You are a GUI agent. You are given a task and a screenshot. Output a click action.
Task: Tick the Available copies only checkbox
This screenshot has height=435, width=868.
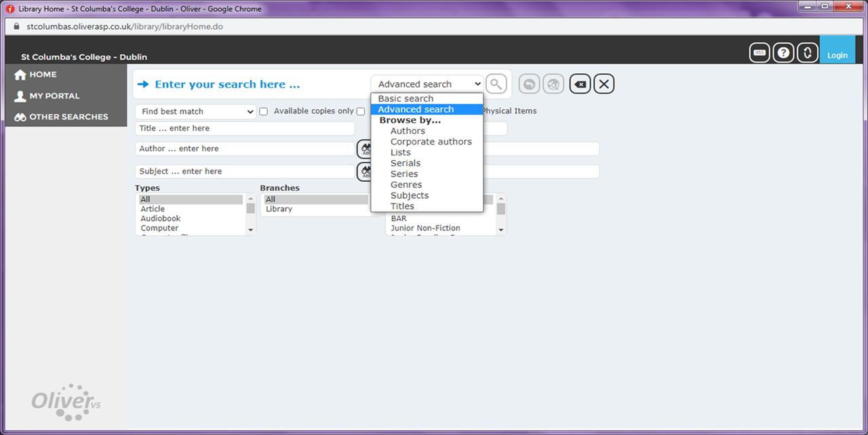click(264, 111)
